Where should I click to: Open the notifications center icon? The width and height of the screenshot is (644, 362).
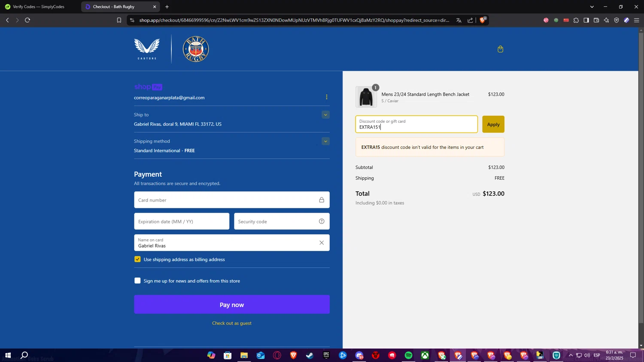coord(633,355)
